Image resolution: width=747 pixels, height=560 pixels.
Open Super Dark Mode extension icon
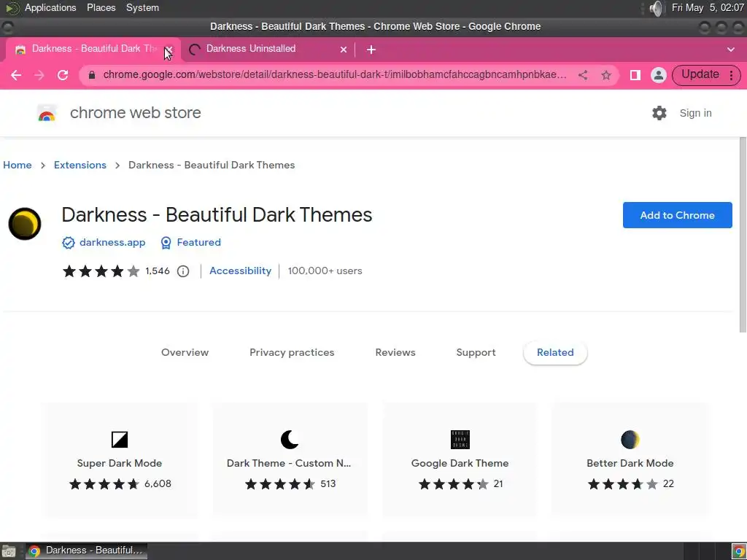120,439
